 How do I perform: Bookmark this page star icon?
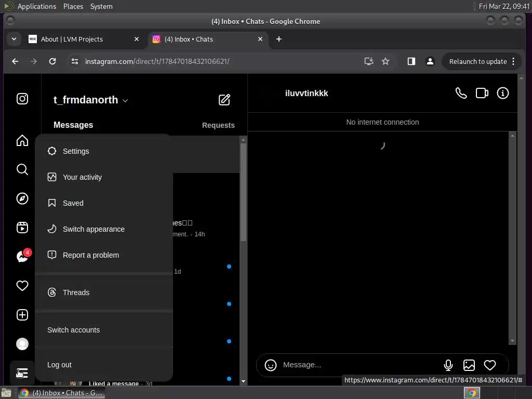[385, 61]
